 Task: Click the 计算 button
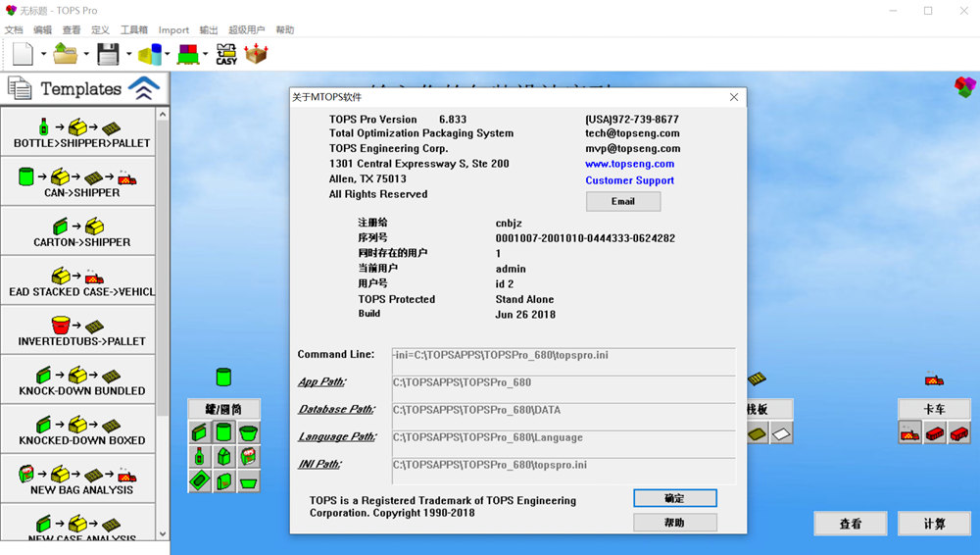(x=934, y=524)
